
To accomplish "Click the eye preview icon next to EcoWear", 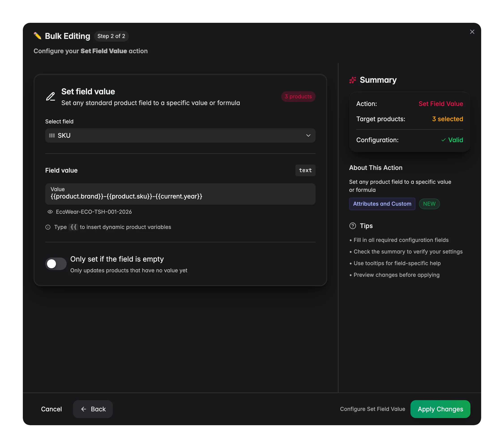I will [50, 212].
